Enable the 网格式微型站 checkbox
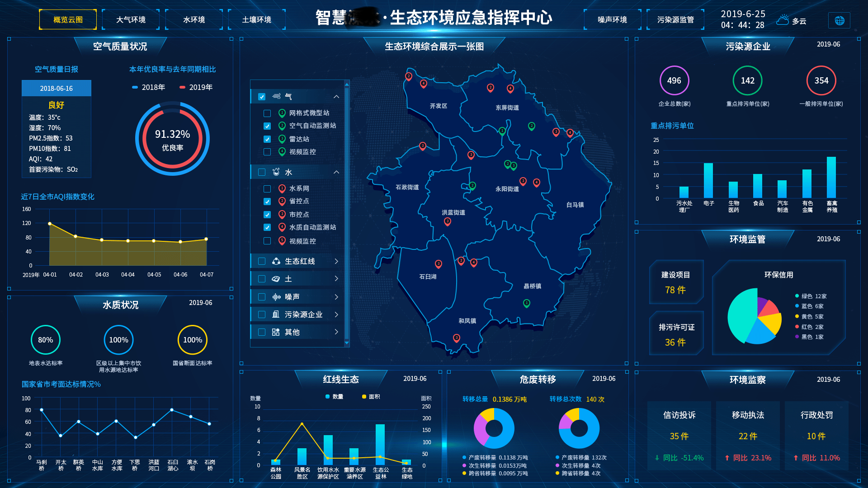 267,113
